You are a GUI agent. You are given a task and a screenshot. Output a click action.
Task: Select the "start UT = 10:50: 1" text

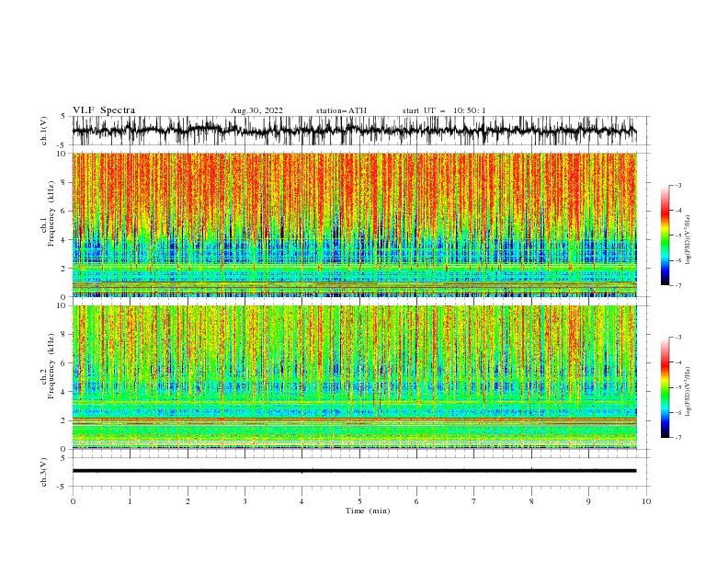click(444, 110)
